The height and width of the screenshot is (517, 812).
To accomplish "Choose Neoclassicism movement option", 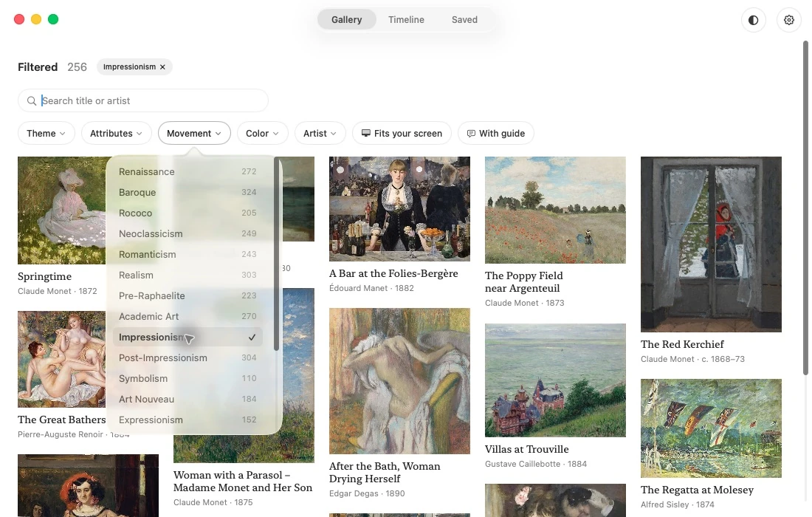I will (187, 233).
